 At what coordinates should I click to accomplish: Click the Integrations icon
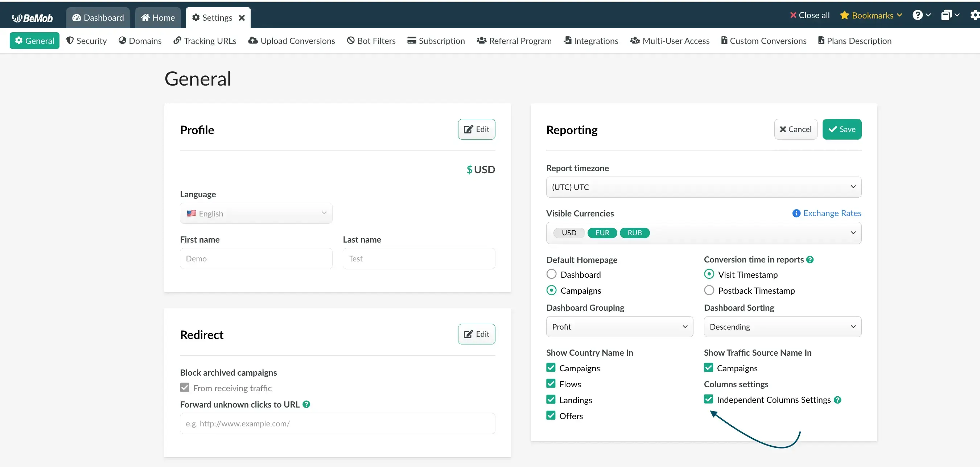point(569,40)
